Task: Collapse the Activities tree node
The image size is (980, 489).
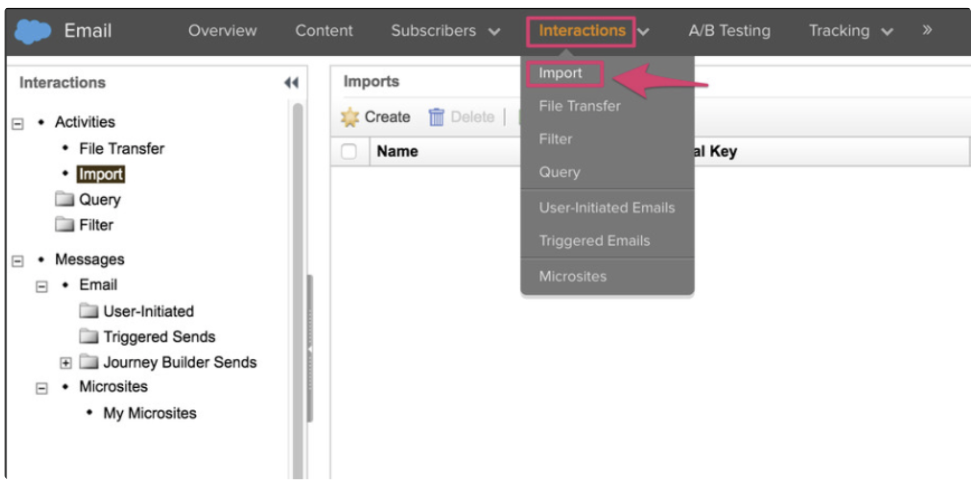Action: (18, 123)
